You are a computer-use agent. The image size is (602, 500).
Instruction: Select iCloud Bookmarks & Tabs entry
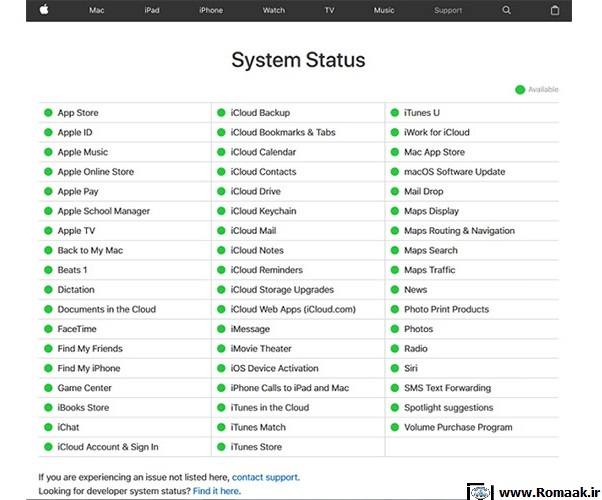(283, 132)
